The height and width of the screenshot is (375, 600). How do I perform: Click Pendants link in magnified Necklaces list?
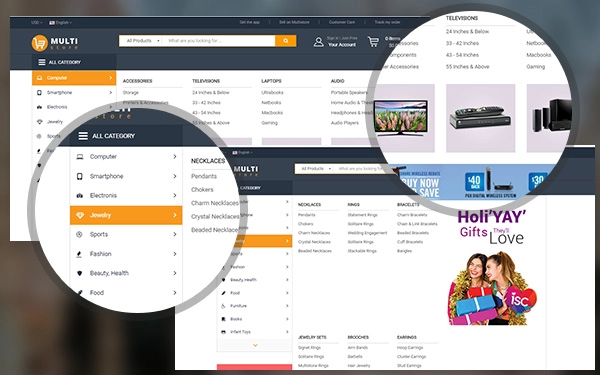(204, 176)
